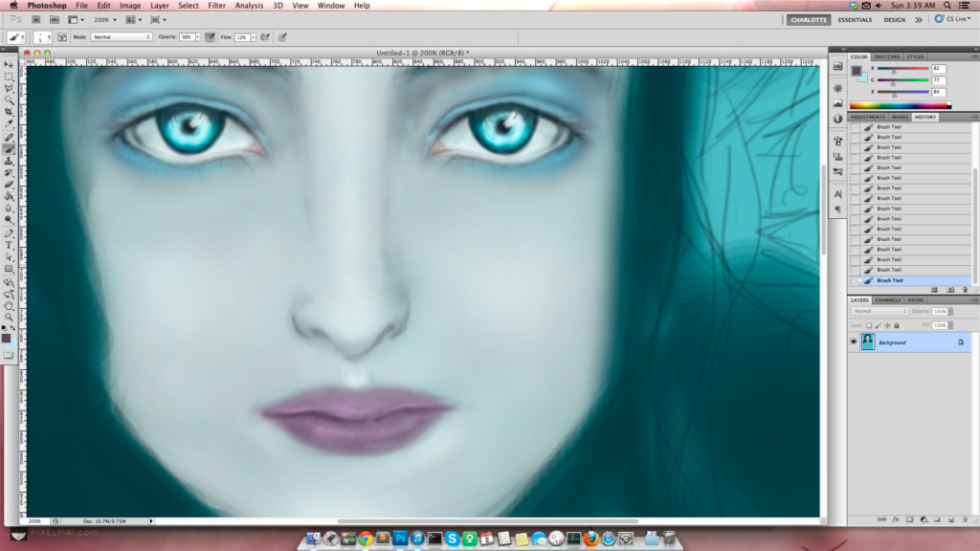
Task: Select the Rectangle shape tool
Action: (x=9, y=269)
